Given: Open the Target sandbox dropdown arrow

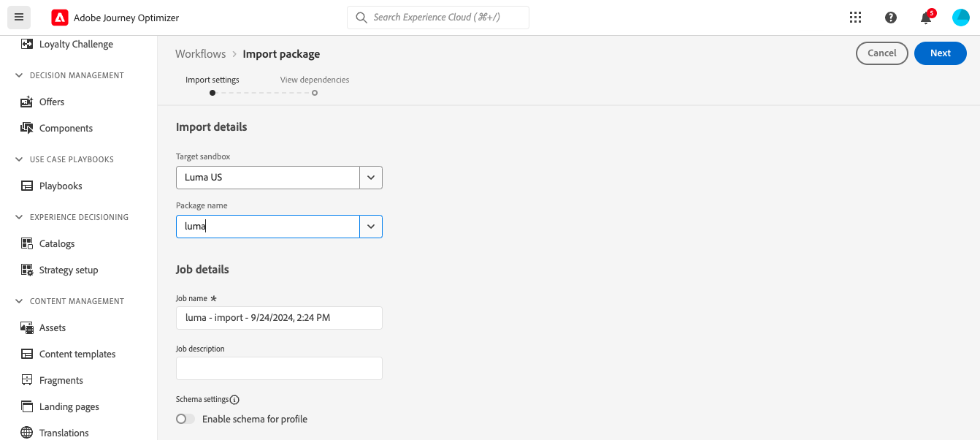Looking at the screenshot, I should [371, 178].
